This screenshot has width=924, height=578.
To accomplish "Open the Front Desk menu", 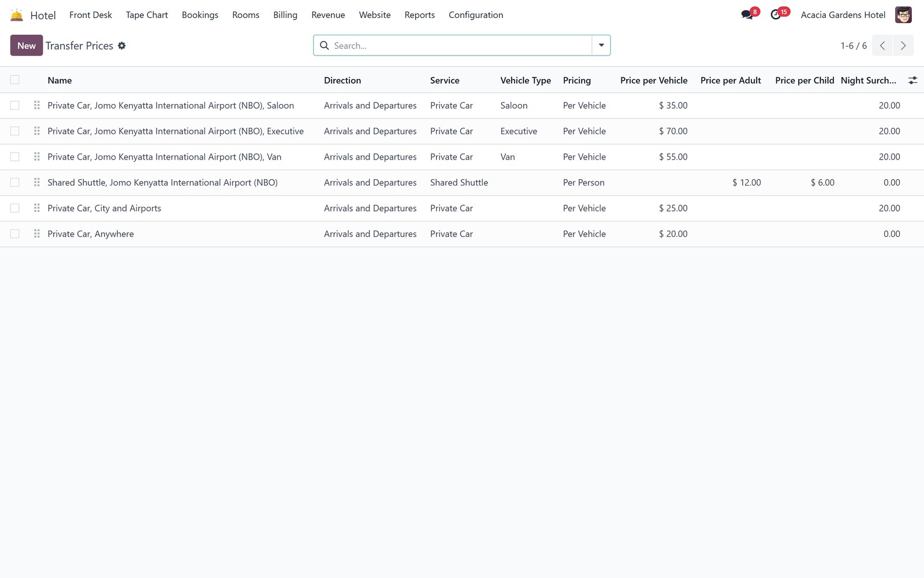I will pyautogui.click(x=91, y=15).
